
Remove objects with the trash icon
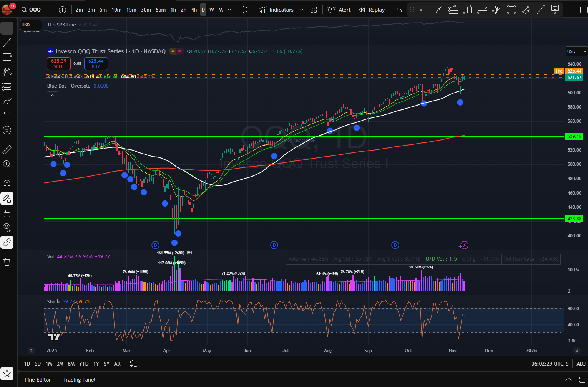[7, 262]
